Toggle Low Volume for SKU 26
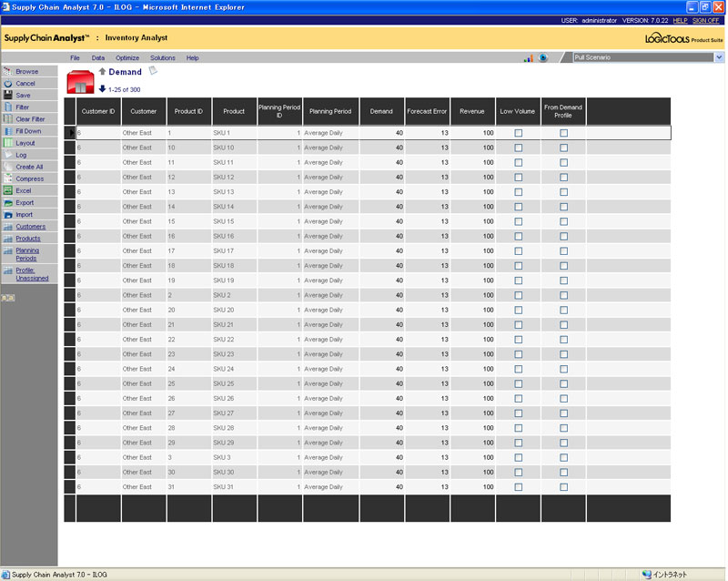Viewport: 728px width, 581px height. pos(518,398)
